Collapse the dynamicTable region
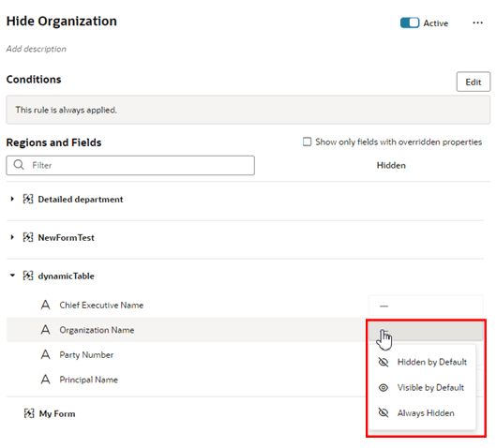Screen dimensions: 497x448 click(12, 276)
